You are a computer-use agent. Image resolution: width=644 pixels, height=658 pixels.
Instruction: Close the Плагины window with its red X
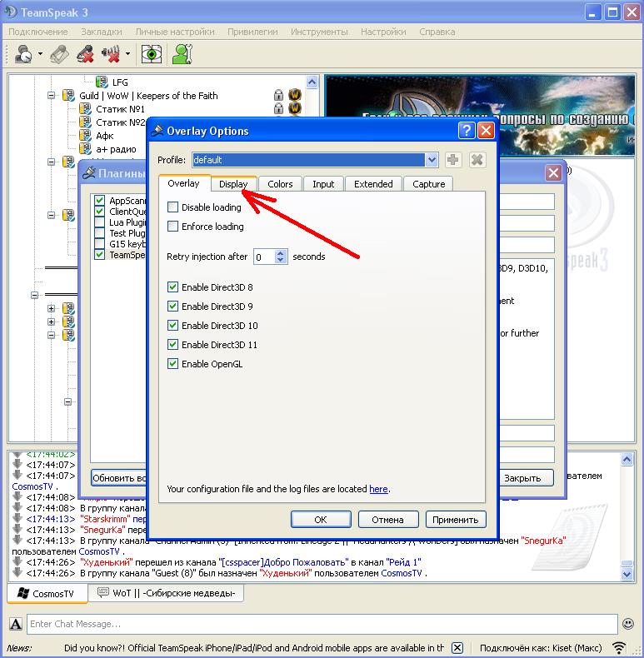(x=553, y=172)
